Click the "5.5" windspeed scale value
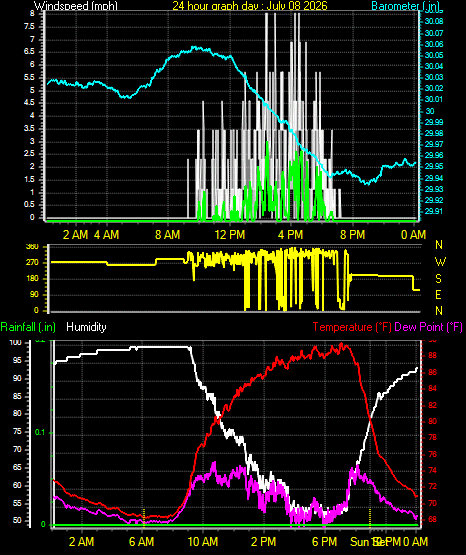Image resolution: width=466 pixels, height=555 pixels. 30,78
